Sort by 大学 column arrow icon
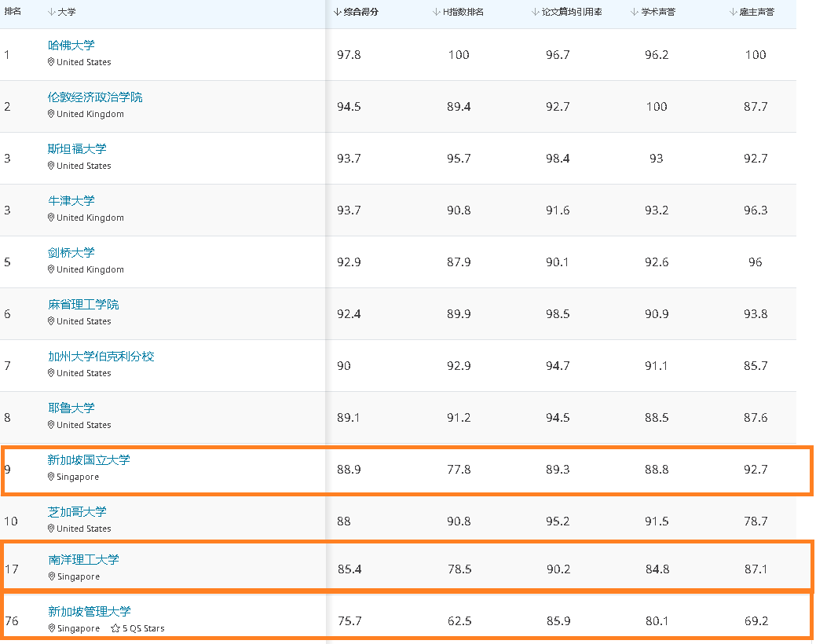Screen dimensions: 816x644 pyautogui.click(x=52, y=12)
